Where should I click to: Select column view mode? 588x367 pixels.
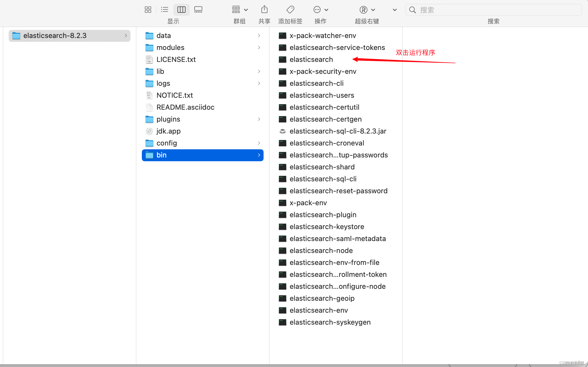(x=181, y=10)
